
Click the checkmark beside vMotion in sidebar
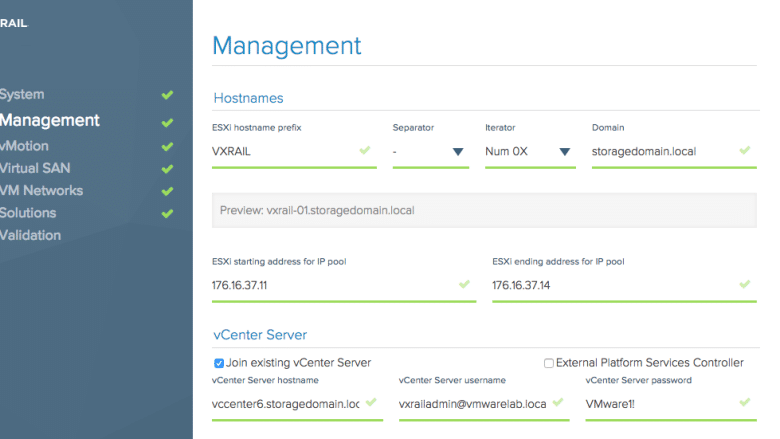[167, 147]
